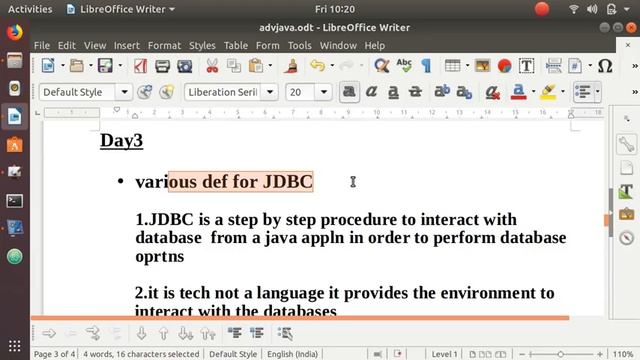Toggle Italic formatting
Screen dimensions: 640x360
click(371, 92)
